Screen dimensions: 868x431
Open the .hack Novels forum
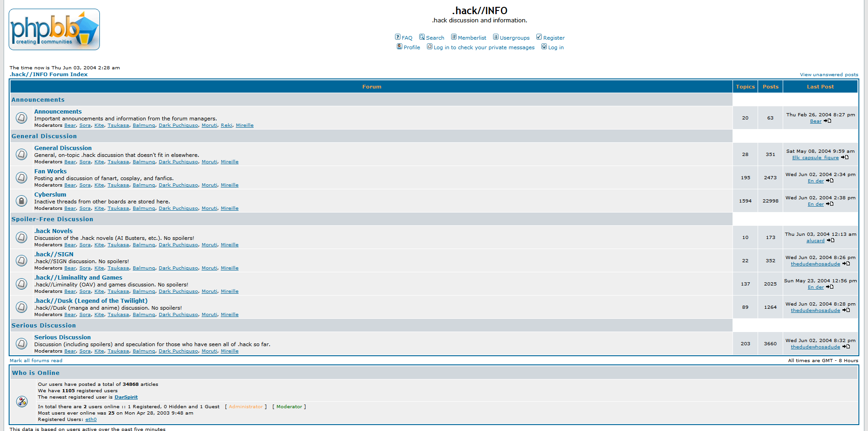[53, 231]
